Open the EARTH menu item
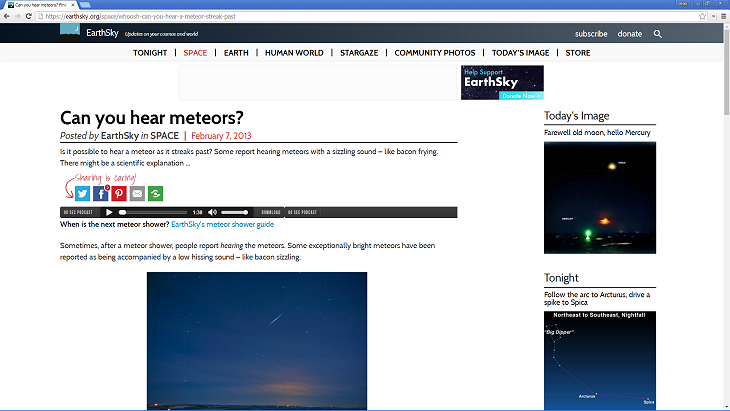 point(236,53)
